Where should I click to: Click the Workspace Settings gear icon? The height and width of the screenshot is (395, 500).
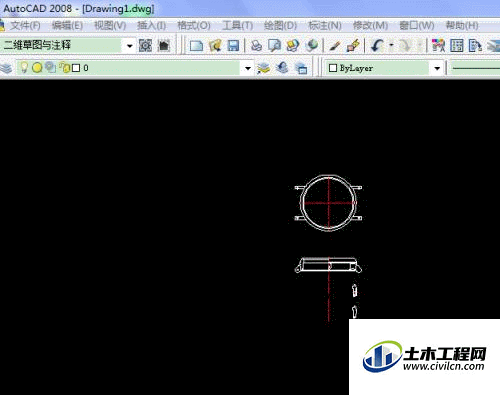pos(145,45)
